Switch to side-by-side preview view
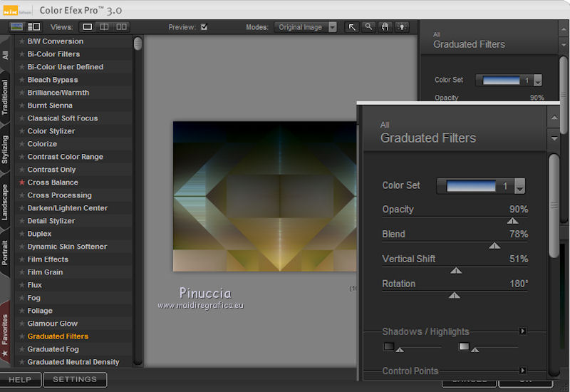The height and width of the screenshot is (392, 570). coord(122,27)
